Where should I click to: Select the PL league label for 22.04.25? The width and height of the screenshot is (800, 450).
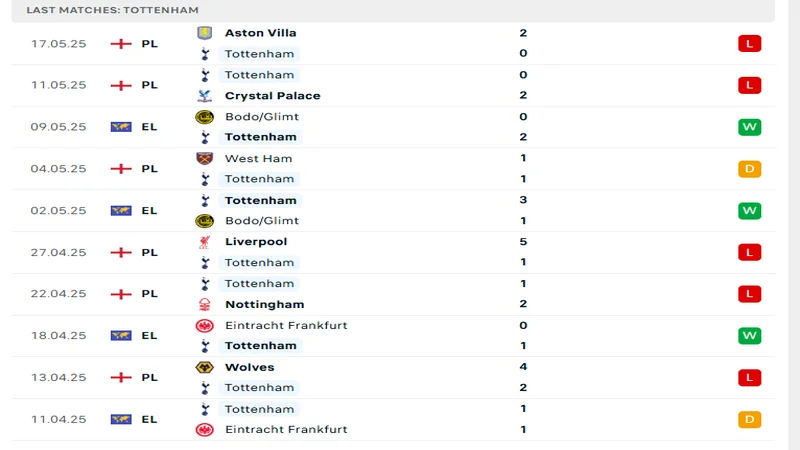149,294
